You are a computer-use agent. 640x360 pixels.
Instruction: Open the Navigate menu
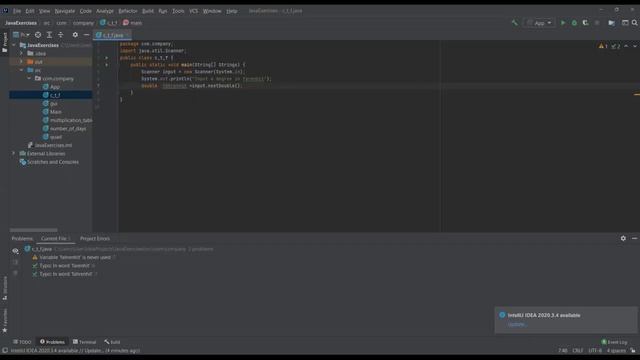point(65,11)
